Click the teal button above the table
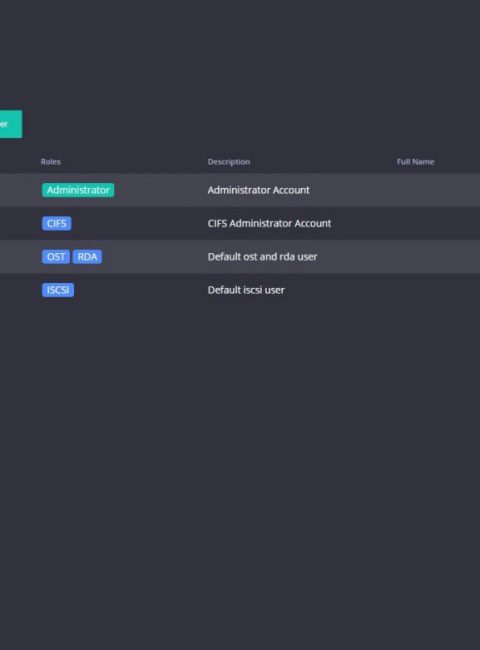This screenshot has width=480, height=650. (x=11, y=124)
